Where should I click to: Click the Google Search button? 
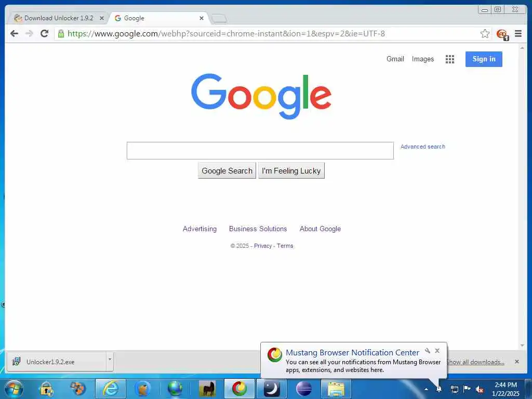click(x=227, y=170)
